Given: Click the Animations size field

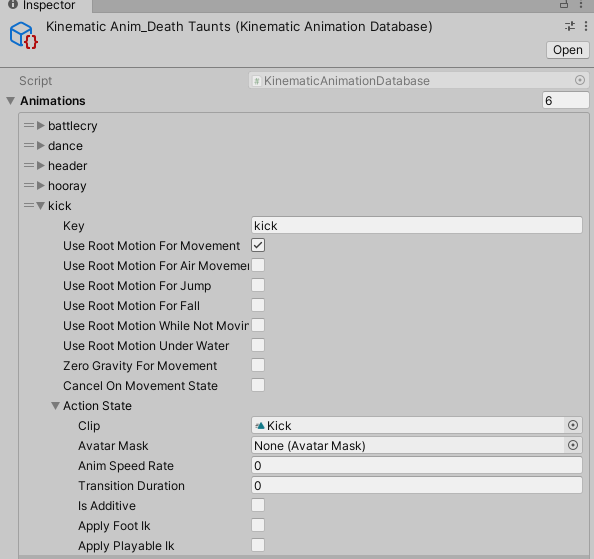Looking at the screenshot, I should 566,101.
